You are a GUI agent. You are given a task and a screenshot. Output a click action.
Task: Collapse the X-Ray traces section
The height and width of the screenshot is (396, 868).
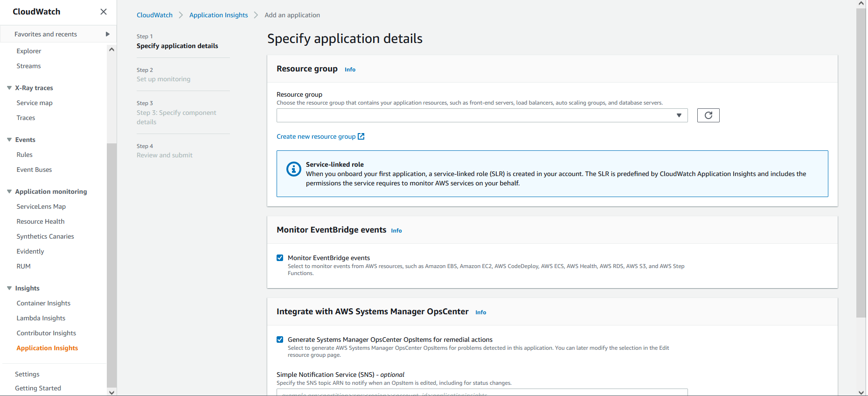(9, 88)
